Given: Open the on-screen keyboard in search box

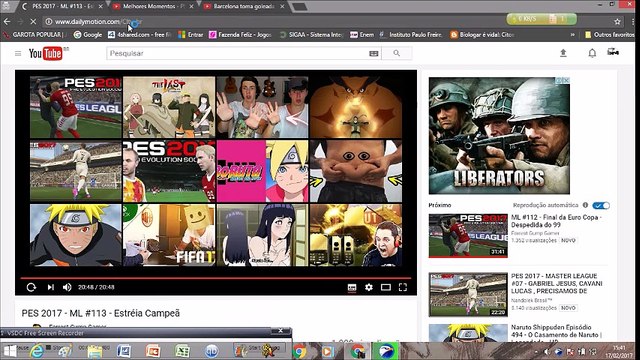Looking at the screenshot, I should pyautogui.click(x=373, y=53).
